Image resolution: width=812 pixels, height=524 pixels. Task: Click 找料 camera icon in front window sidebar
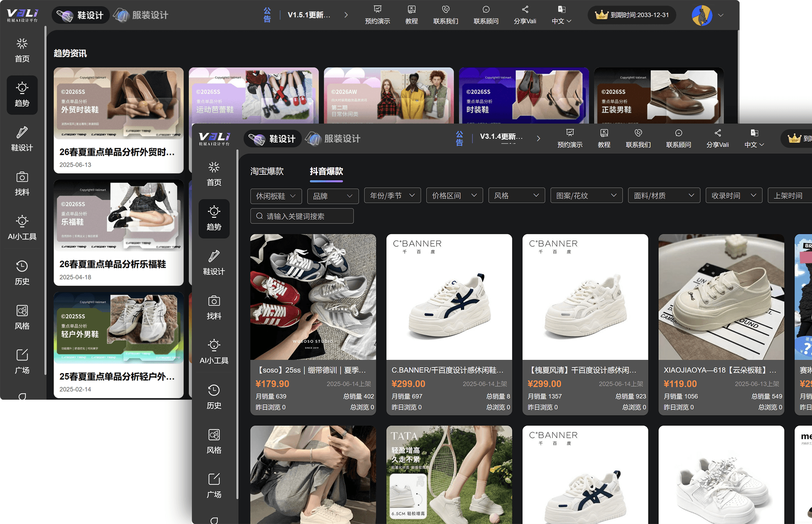(214, 301)
